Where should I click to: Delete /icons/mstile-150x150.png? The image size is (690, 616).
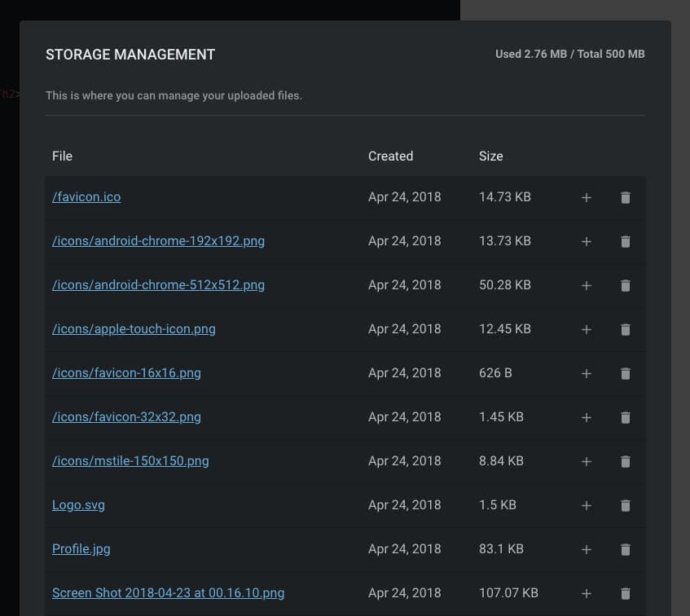tap(625, 461)
